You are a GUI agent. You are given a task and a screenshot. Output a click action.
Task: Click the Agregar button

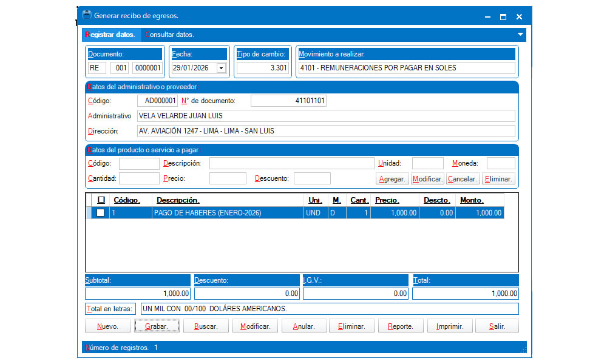click(x=392, y=179)
